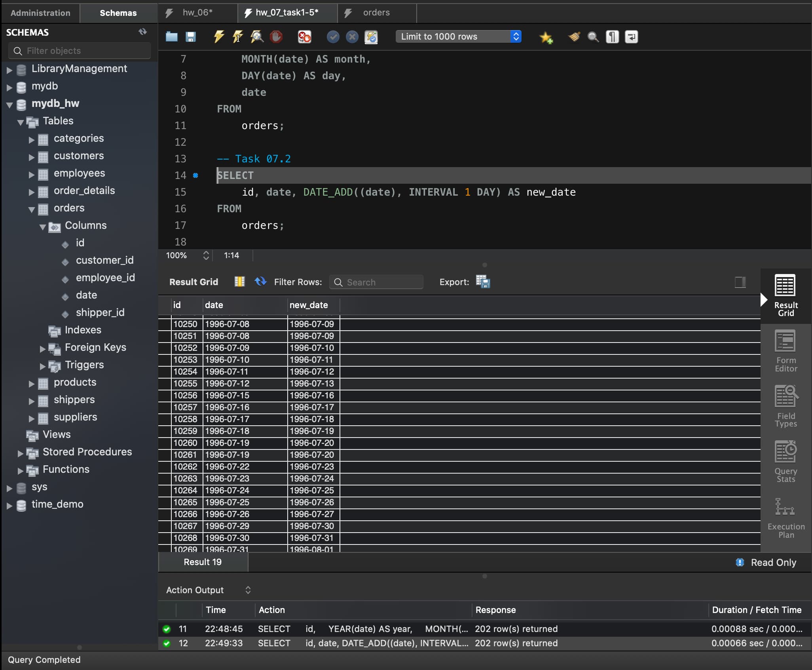Toggle autocommit mode toolbar icon
The image size is (812, 670).
(x=371, y=37)
